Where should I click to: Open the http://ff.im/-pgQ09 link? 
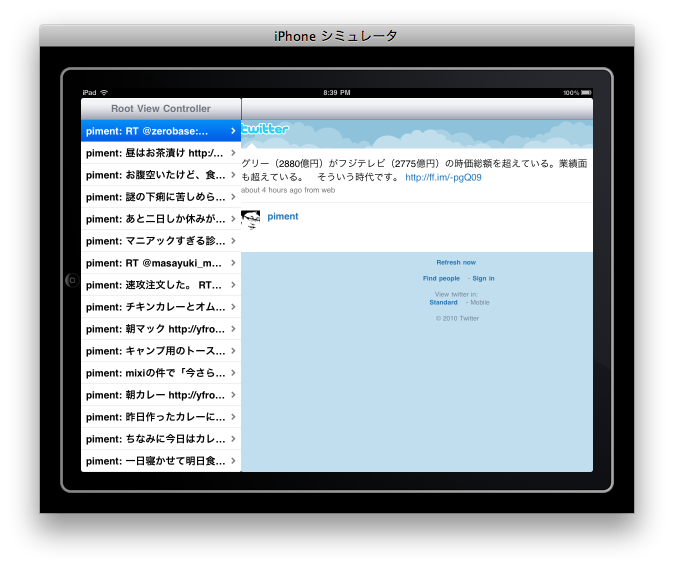443,177
